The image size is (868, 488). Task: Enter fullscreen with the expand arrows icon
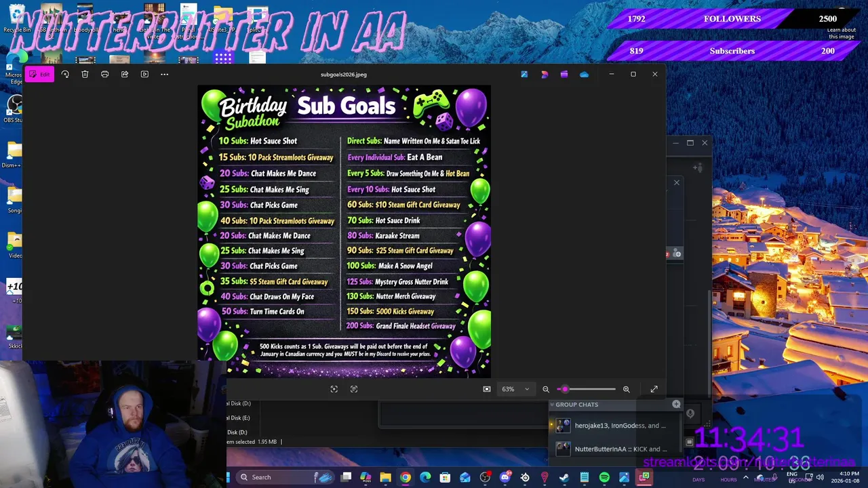(654, 389)
